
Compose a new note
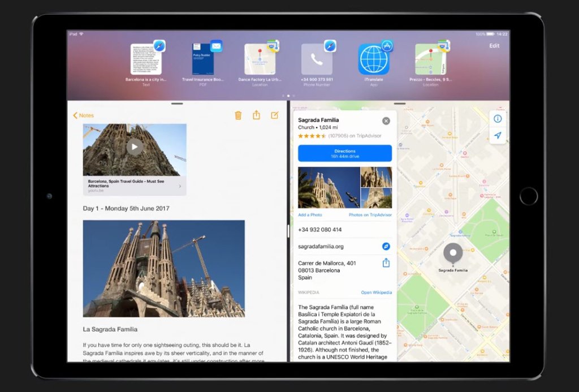[x=275, y=115]
